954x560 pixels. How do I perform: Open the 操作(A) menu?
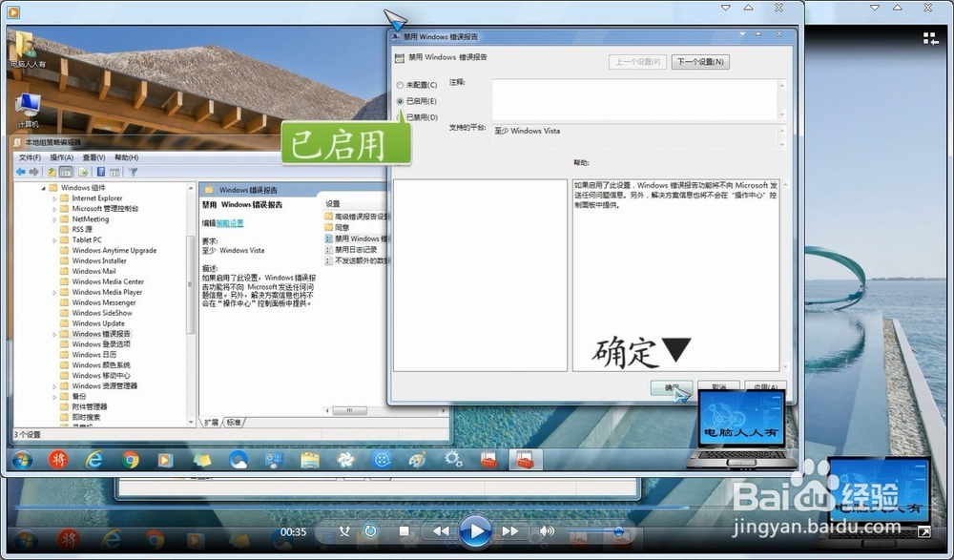click(61, 157)
